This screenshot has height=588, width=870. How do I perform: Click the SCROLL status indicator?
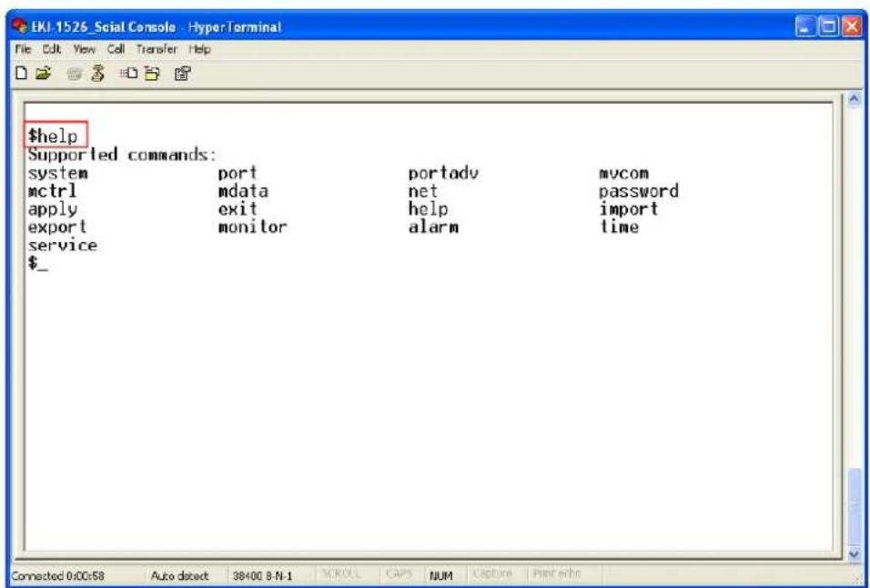pos(341,573)
